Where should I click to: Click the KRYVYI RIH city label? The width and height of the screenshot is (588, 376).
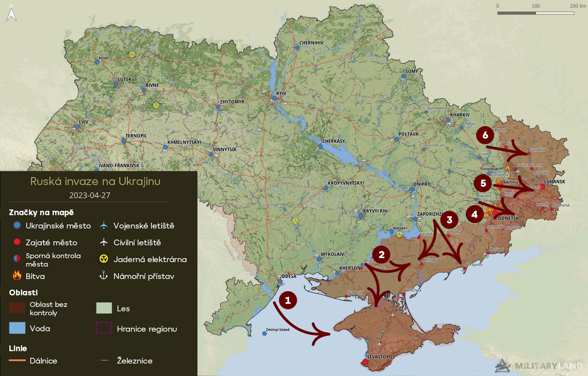tap(375, 211)
